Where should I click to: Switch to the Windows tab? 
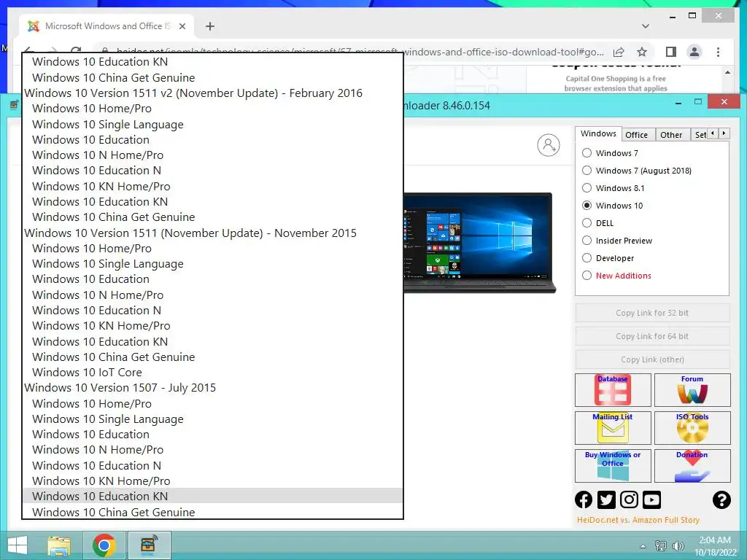pyautogui.click(x=598, y=134)
